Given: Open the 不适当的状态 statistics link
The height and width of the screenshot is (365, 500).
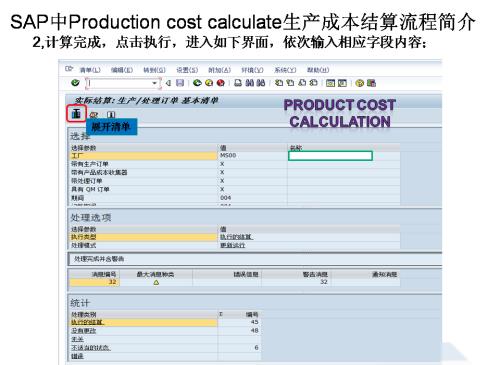Looking at the screenshot, I should [91, 348].
